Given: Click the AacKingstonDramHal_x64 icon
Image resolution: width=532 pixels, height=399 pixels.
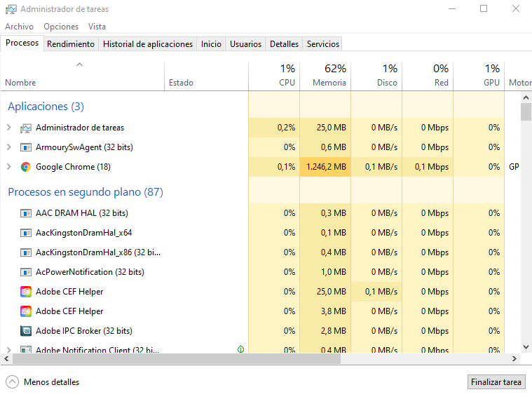Looking at the screenshot, I should (x=26, y=233).
